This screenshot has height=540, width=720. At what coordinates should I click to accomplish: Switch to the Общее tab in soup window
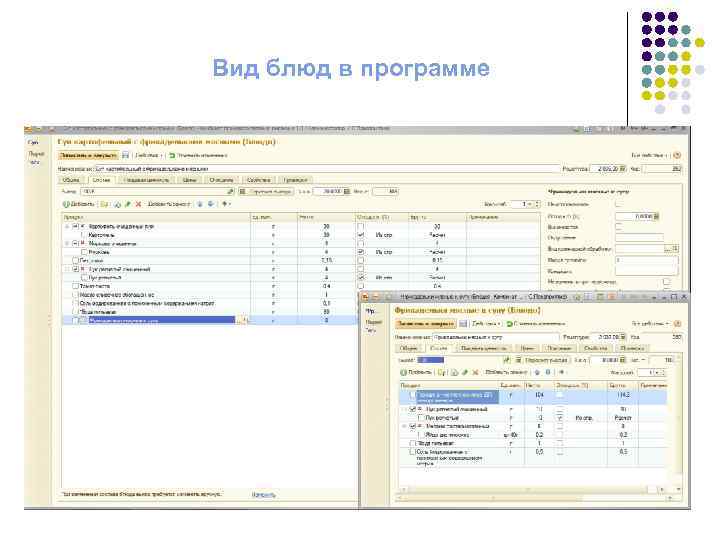(71, 180)
